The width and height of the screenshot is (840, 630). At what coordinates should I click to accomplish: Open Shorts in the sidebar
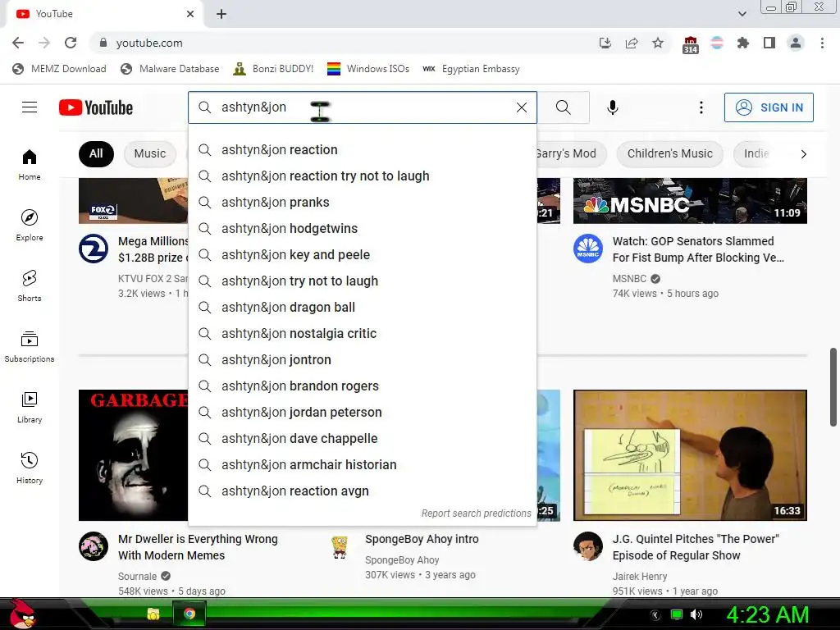(30, 286)
